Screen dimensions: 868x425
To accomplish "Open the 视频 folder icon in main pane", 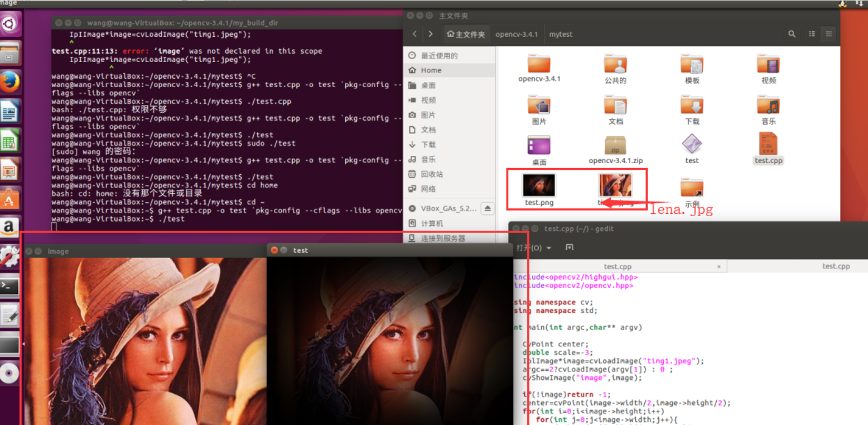I will (769, 69).
